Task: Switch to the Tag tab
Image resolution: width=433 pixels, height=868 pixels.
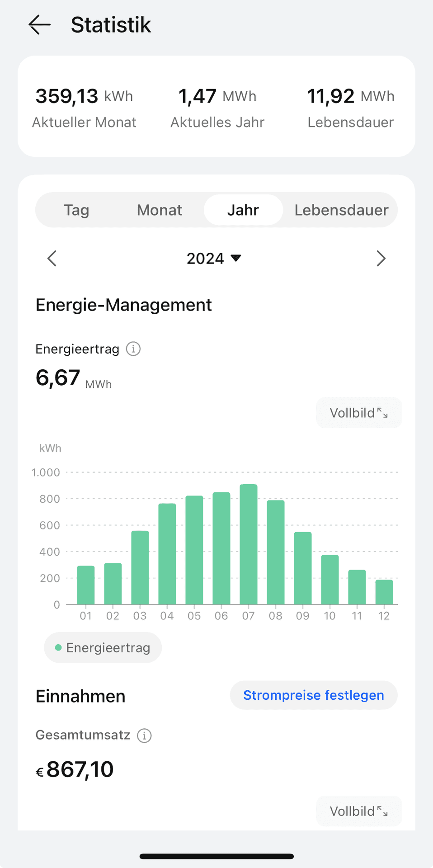Action: [76, 210]
